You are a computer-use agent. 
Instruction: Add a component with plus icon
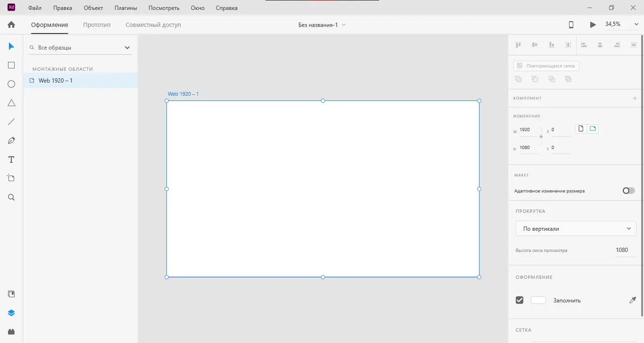click(x=635, y=98)
